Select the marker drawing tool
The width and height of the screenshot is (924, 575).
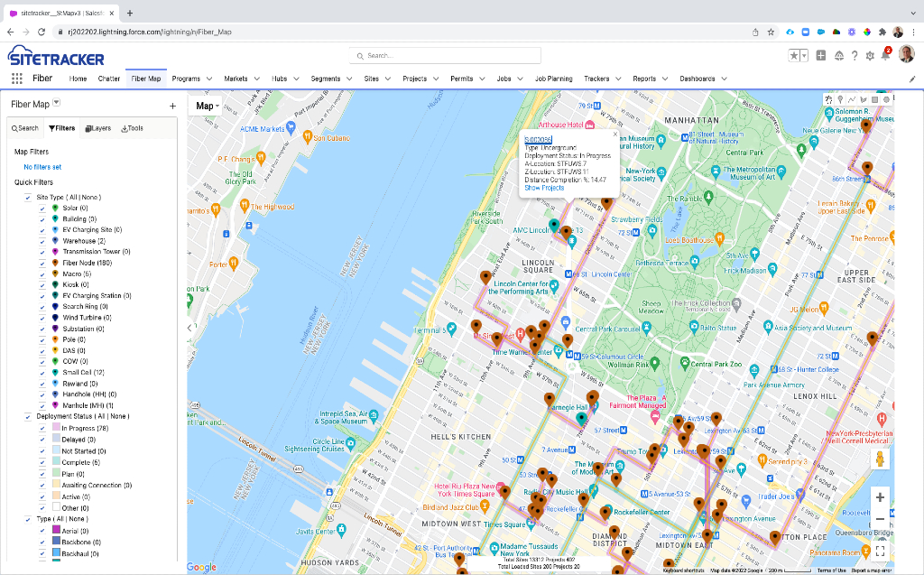pos(840,99)
